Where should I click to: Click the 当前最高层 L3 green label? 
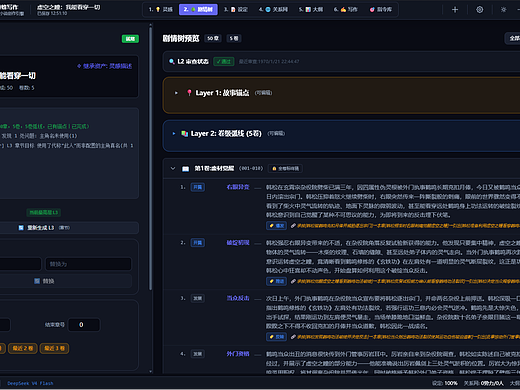(x=44, y=212)
